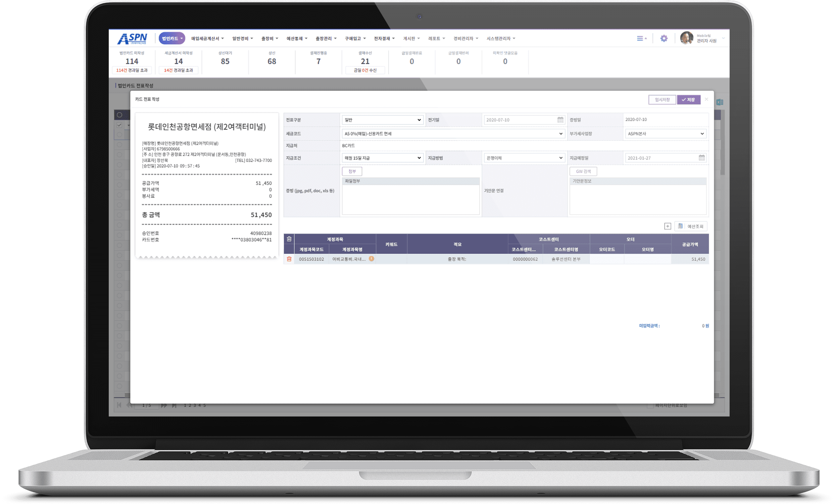834x504 pixels.
Task: Open the 지급예정일 calendar picker icon
Action: (702, 158)
